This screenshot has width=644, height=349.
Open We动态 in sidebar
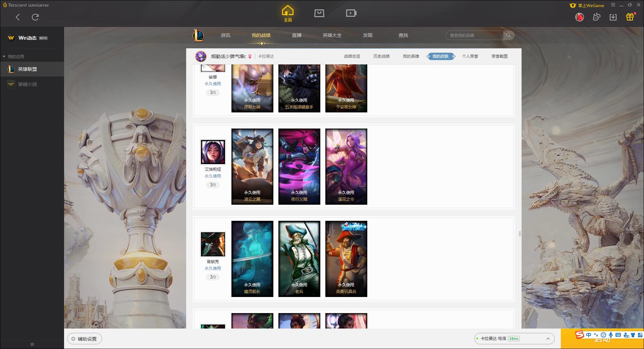28,38
